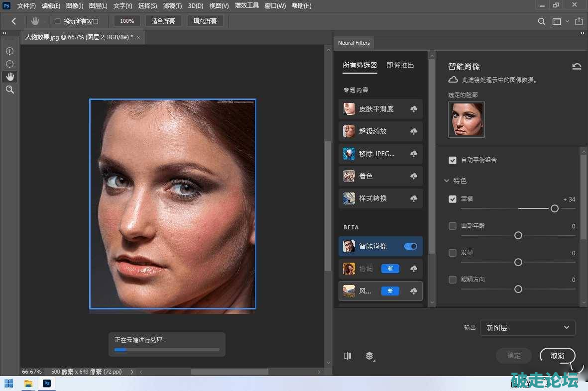This screenshot has width=588, height=391.
Task: Open the 滤镜(T) menu
Action: tap(173, 6)
